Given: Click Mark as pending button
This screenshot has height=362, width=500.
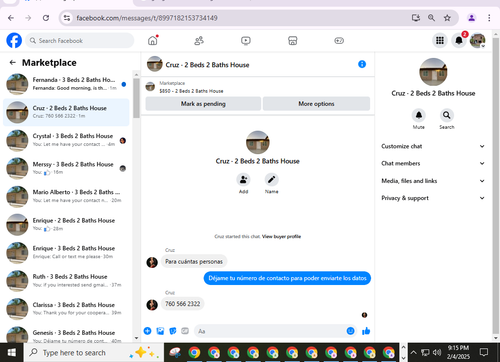Looking at the screenshot, I should click(203, 104).
